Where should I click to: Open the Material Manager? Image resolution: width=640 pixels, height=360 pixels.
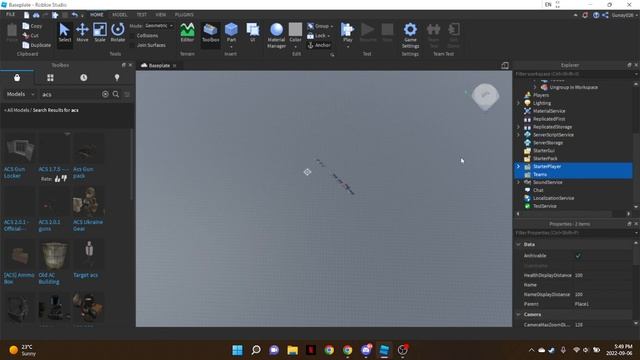click(276, 35)
